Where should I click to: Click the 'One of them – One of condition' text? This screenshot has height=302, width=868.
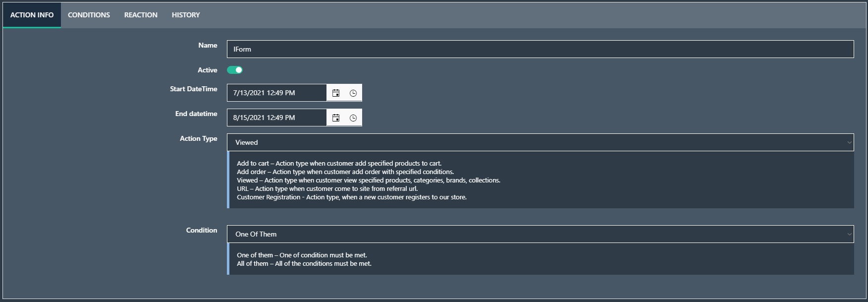click(302, 255)
